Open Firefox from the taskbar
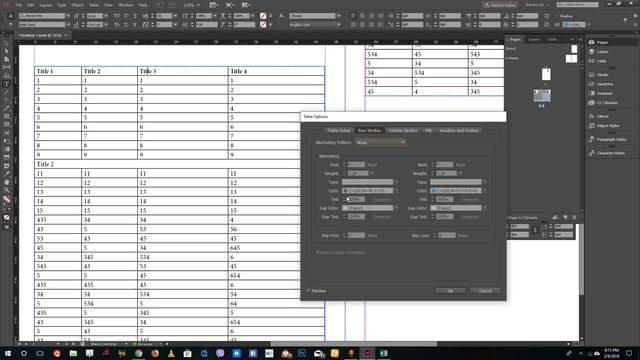The image size is (640, 360). (155, 353)
